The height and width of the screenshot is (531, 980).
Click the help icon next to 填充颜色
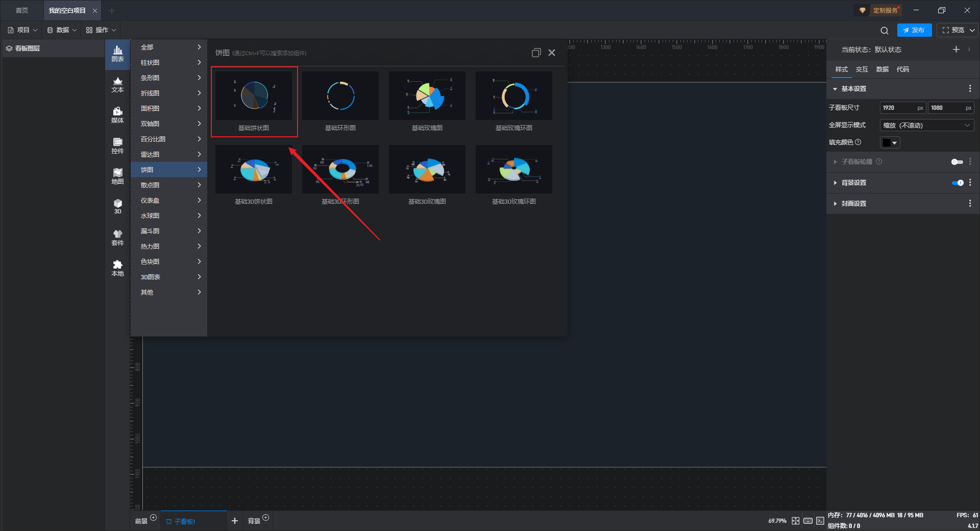858,142
